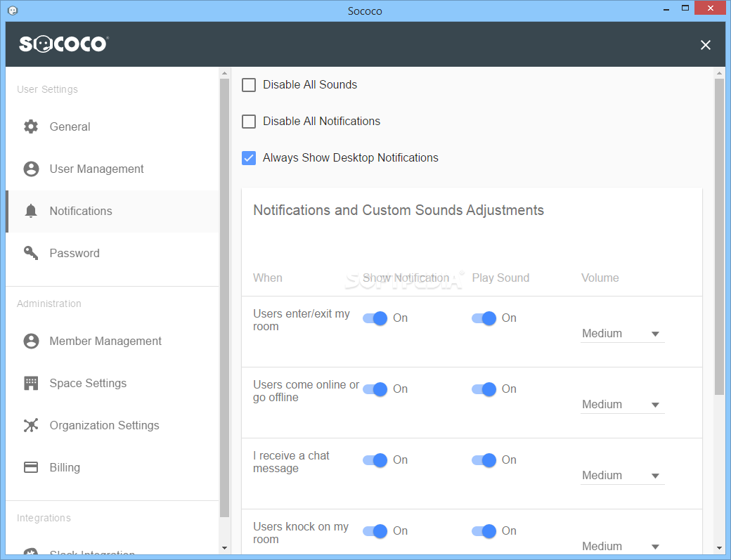Click main panel scrollbar down arrow

coord(719,548)
